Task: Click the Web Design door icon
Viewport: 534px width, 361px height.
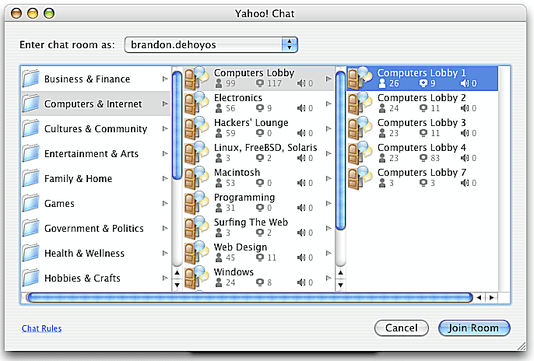Action: [x=197, y=252]
